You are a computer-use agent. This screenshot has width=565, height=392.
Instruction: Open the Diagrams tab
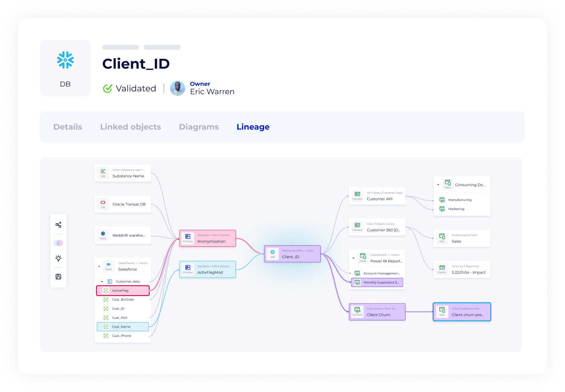tap(199, 127)
